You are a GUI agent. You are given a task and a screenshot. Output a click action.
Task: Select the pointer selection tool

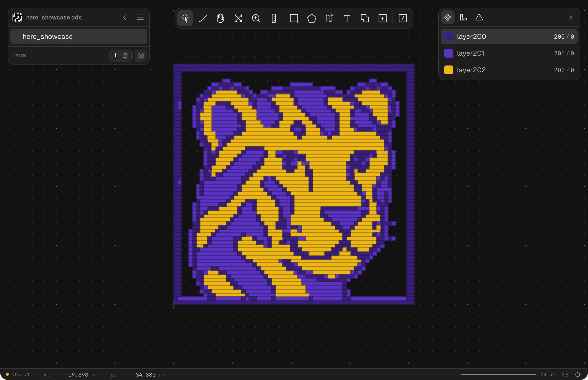[185, 18]
